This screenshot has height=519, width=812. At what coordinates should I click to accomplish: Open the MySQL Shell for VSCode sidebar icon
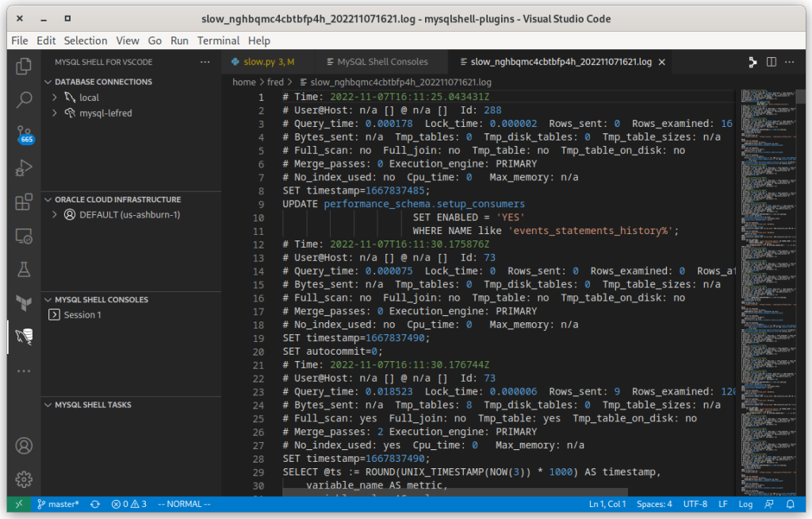(23, 336)
